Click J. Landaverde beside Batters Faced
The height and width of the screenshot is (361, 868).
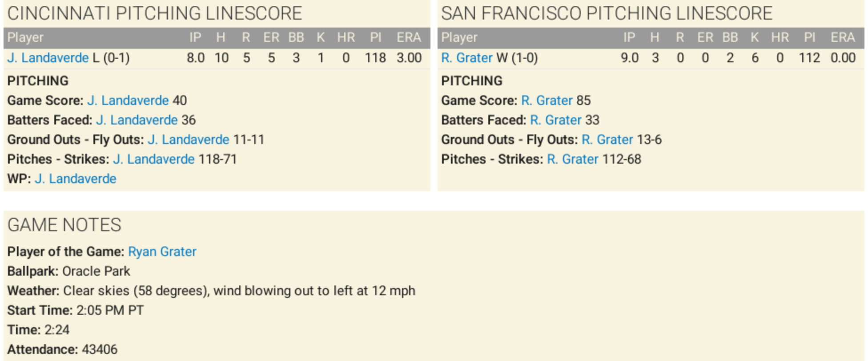[137, 120]
